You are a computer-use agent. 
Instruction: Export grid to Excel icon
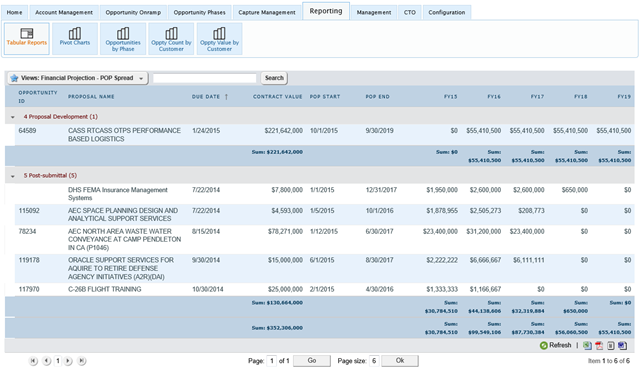point(587,345)
